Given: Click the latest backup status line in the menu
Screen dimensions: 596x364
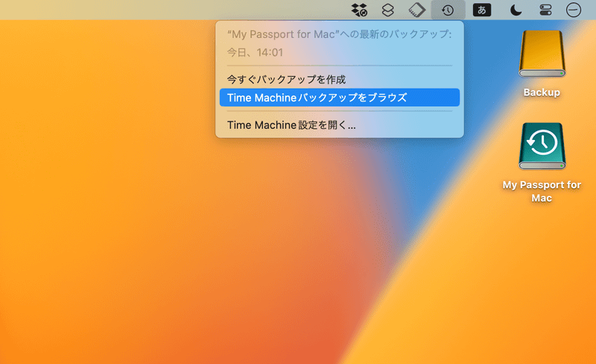Looking at the screenshot, I should tap(339, 34).
